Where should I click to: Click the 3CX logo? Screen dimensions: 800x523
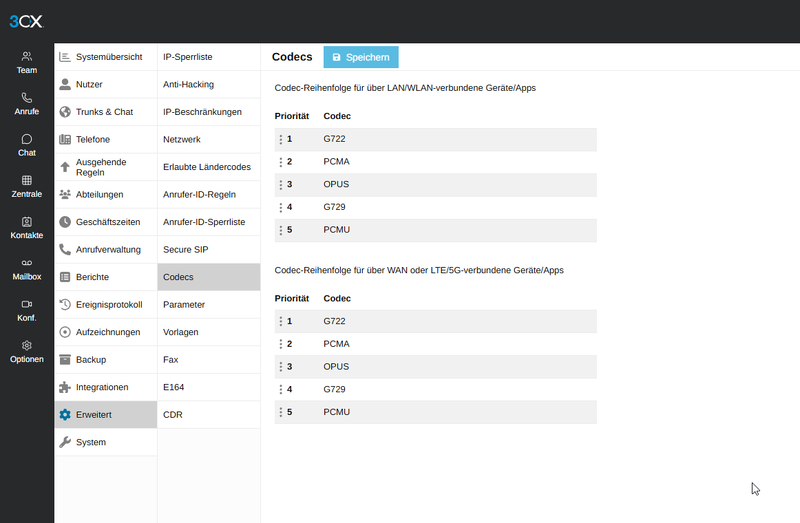[x=26, y=21]
